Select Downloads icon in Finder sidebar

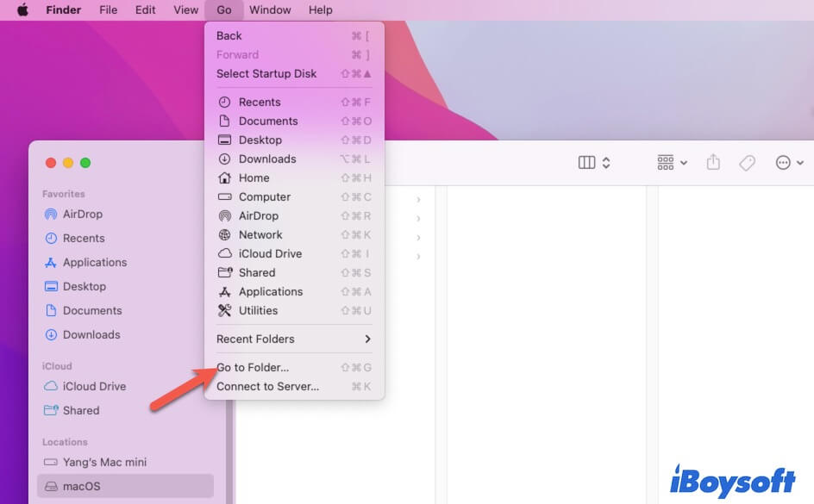pyautogui.click(x=50, y=334)
